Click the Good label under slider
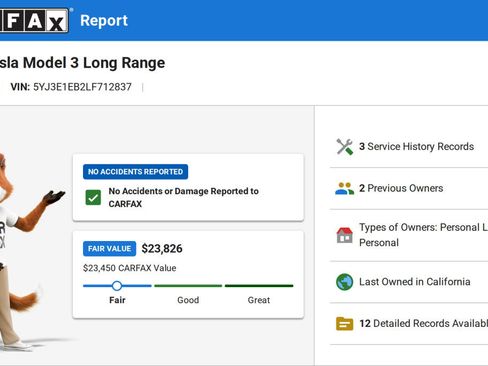 tap(188, 300)
